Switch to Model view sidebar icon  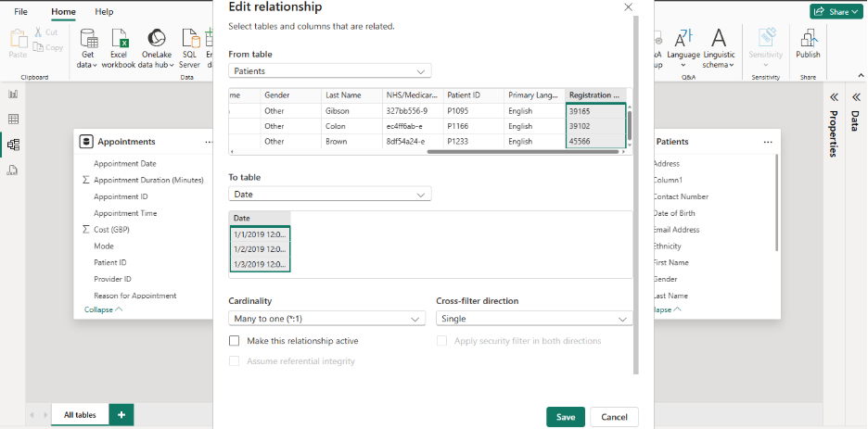(x=13, y=145)
